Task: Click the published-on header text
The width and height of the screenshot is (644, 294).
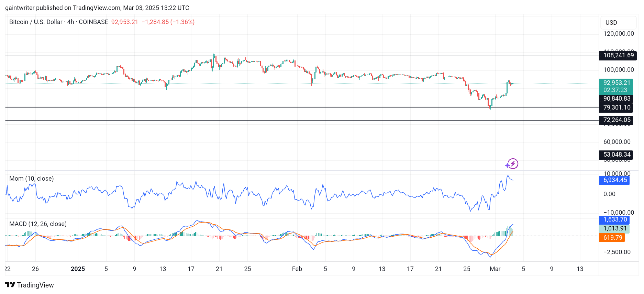Action: [97, 8]
